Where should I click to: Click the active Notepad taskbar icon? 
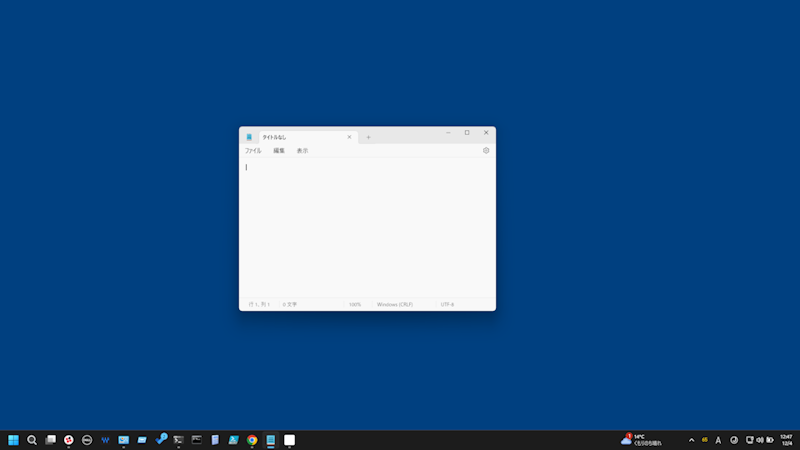click(270, 440)
